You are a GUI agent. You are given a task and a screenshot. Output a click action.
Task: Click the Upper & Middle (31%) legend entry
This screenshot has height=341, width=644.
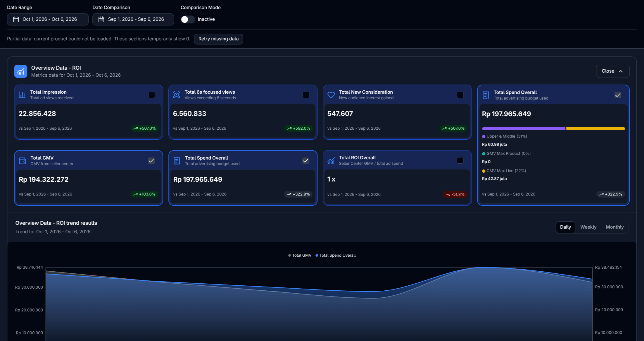point(505,136)
